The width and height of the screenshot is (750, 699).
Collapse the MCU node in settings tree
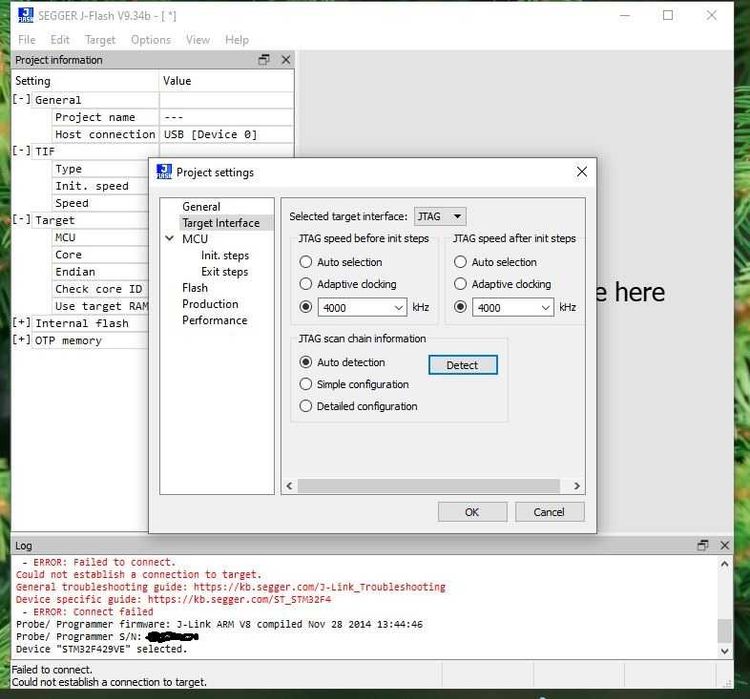click(x=169, y=238)
